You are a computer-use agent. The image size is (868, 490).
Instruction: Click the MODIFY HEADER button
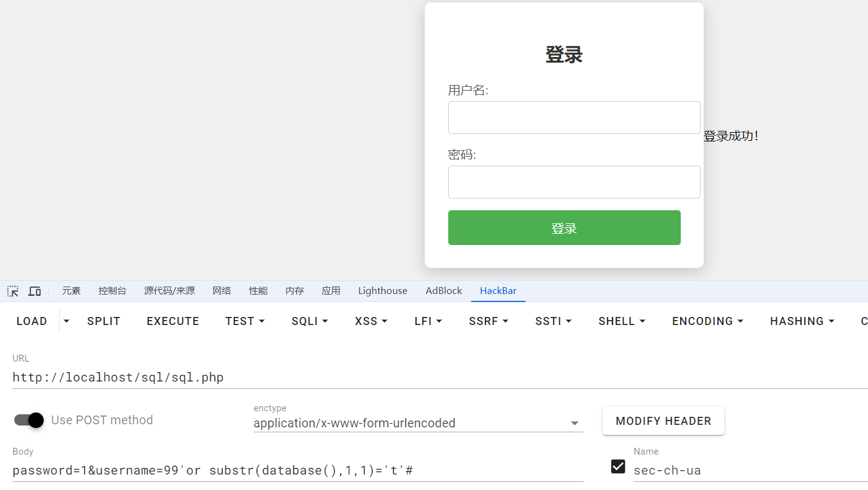tap(663, 421)
